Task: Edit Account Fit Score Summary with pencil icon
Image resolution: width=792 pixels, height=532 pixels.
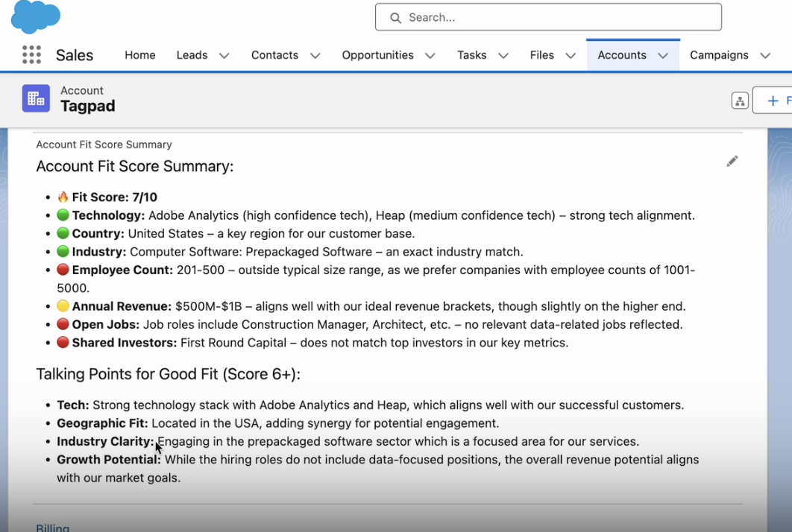Action: pos(732,161)
